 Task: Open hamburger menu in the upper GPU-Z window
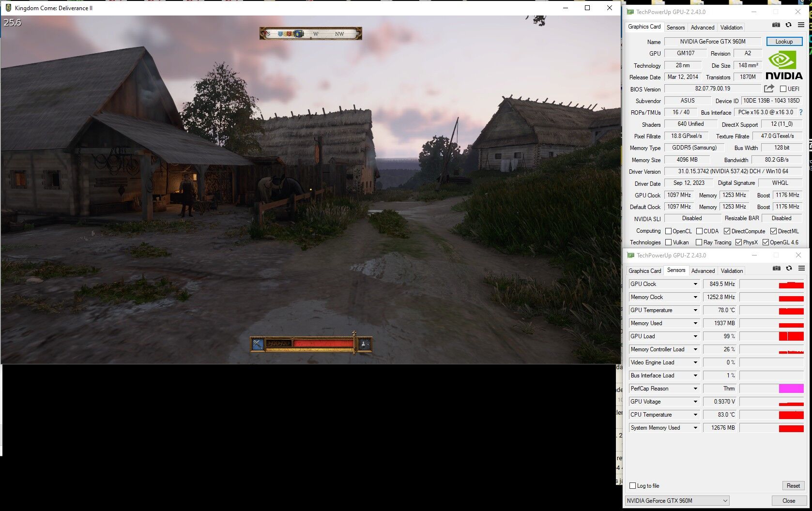[x=801, y=25]
